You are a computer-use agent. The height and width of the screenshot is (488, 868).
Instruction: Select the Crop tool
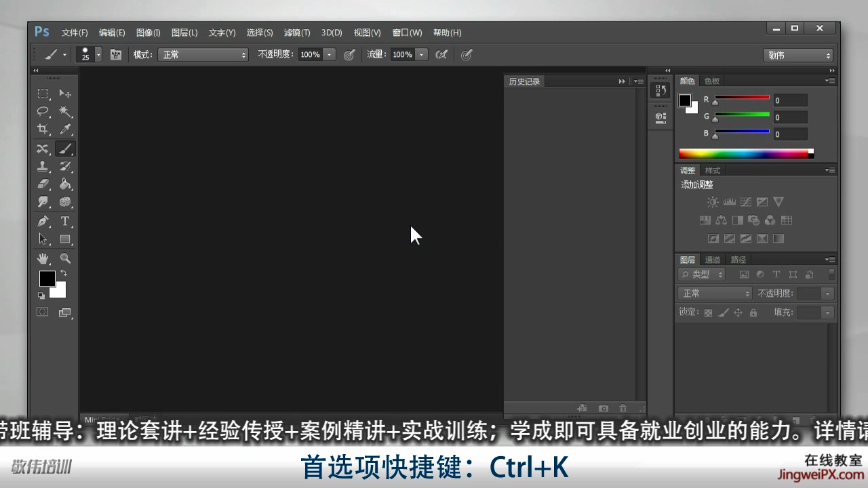[43, 129]
